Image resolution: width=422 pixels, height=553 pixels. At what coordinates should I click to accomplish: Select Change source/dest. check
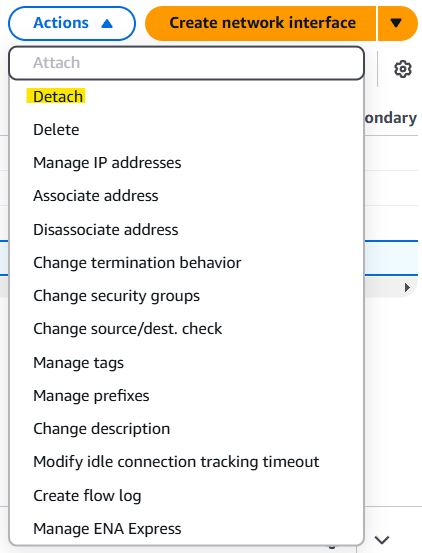tap(186, 329)
